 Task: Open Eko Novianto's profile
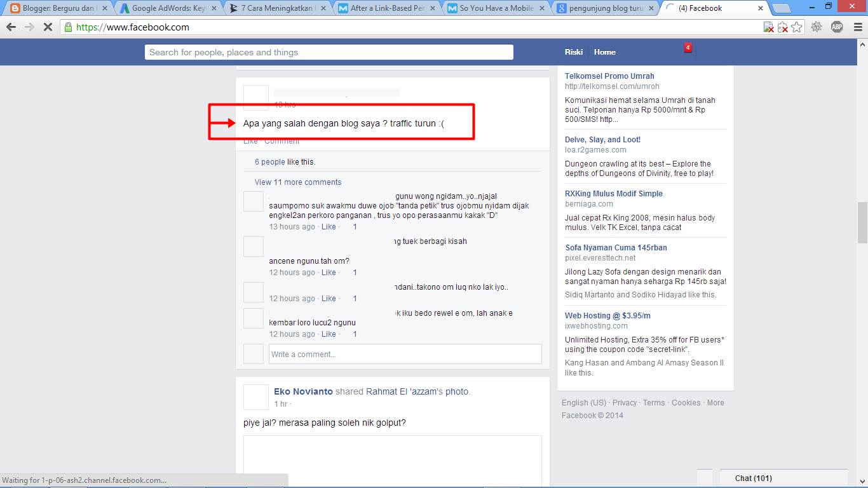(x=303, y=391)
